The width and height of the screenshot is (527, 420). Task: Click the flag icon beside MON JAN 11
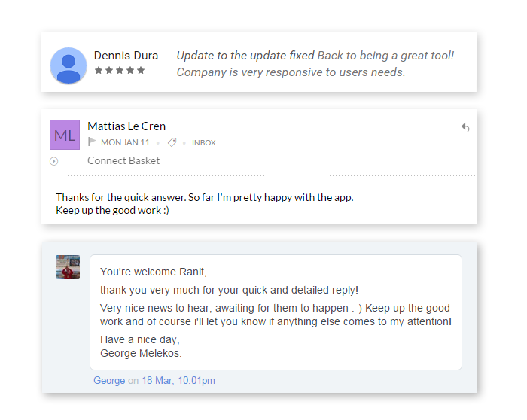click(x=91, y=142)
